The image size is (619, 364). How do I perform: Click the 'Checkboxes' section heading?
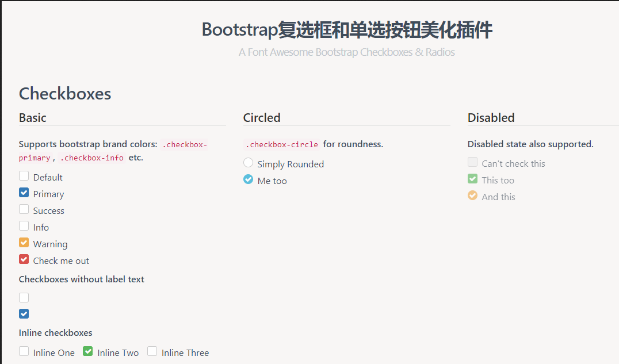[x=65, y=94]
